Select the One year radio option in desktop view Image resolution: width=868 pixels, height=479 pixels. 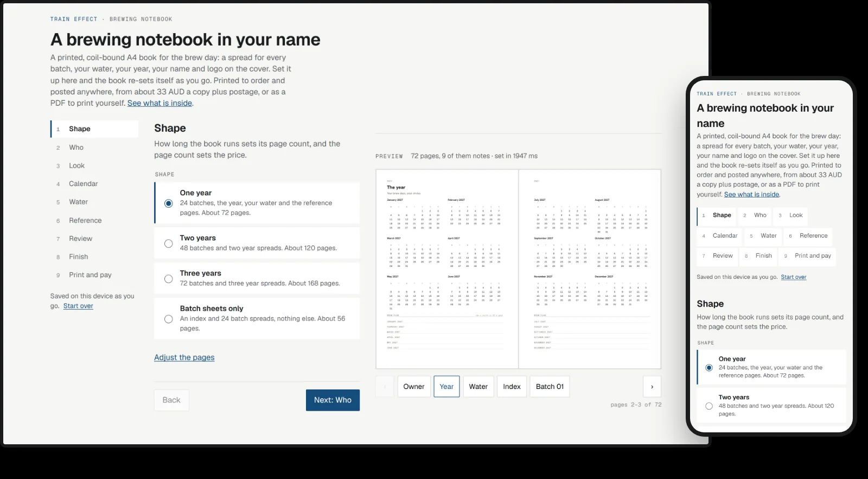tap(169, 203)
